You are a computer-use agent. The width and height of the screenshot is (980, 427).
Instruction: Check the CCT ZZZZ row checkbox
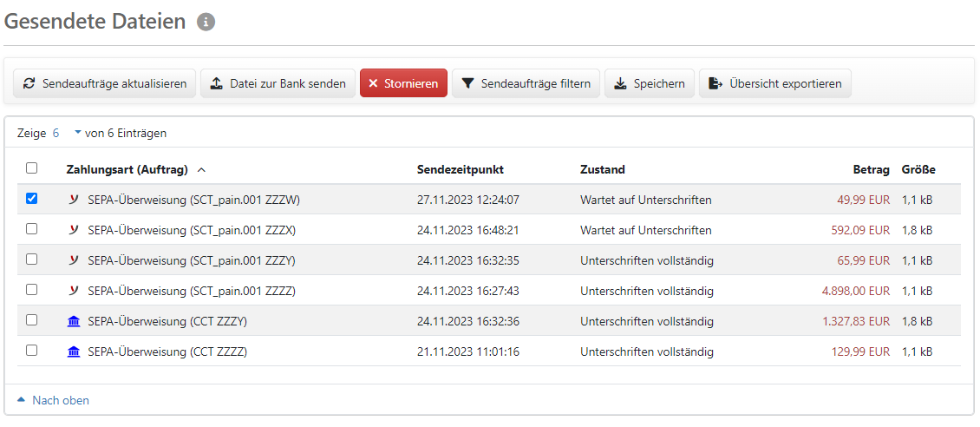click(x=31, y=350)
